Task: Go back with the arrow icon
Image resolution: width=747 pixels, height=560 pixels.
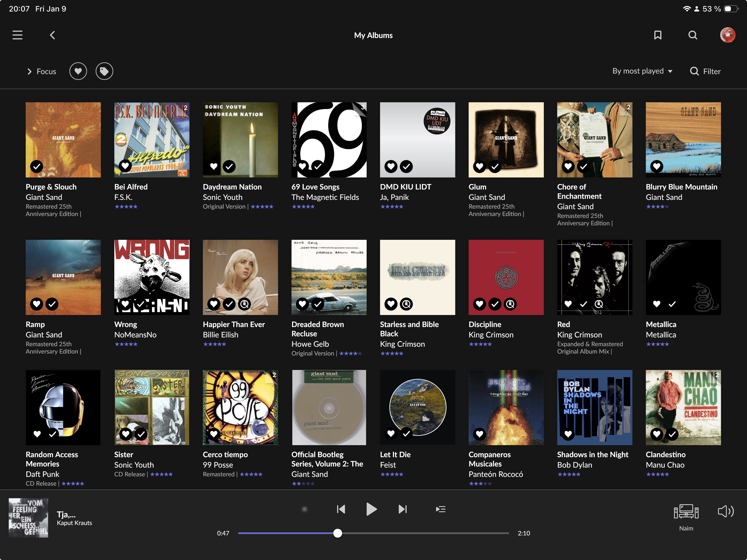Action: point(52,35)
